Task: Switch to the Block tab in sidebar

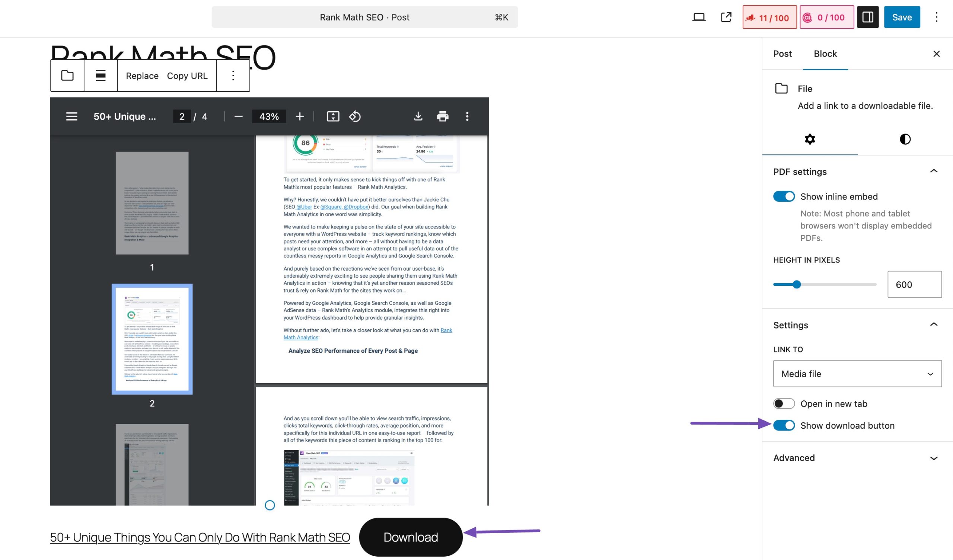Action: 826,53
